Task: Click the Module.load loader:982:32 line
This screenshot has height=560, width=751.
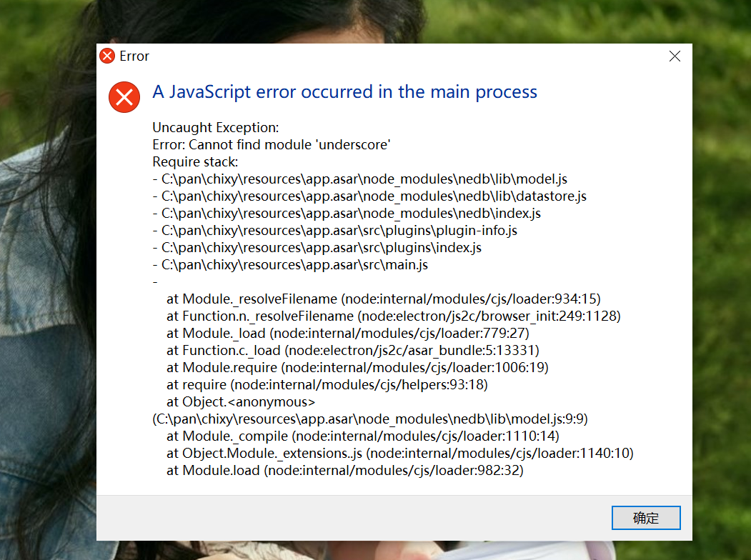Action: (x=345, y=471)
